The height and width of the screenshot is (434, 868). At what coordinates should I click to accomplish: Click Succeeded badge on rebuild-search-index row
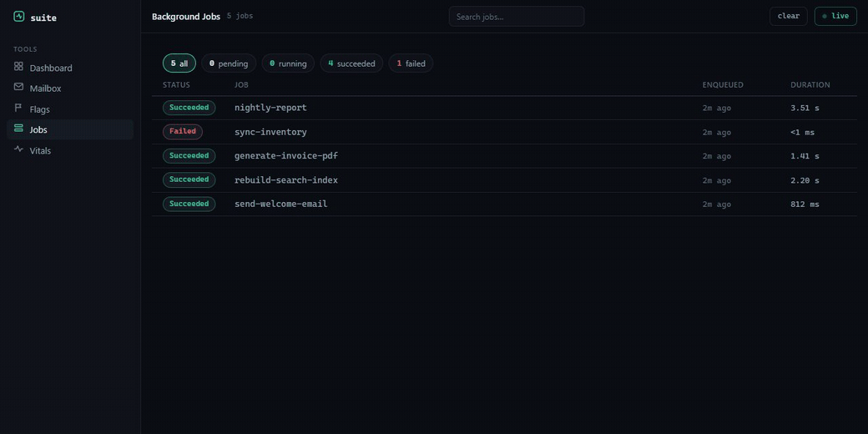pos(189,179)
